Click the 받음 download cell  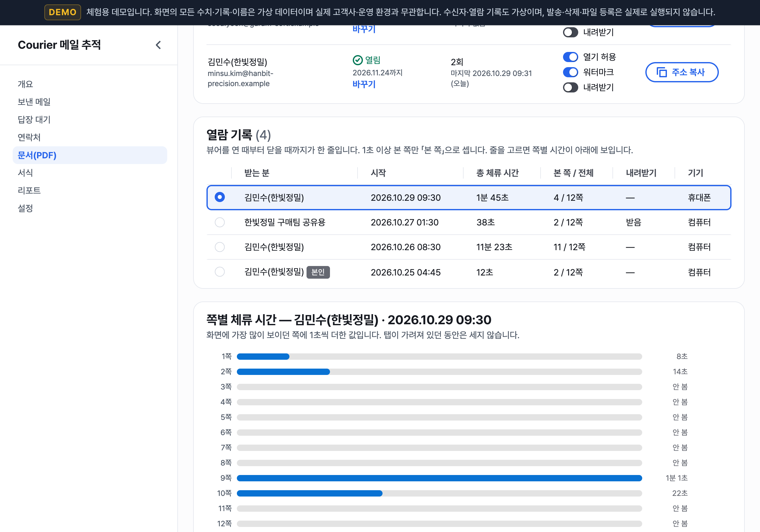click(634, 222)
